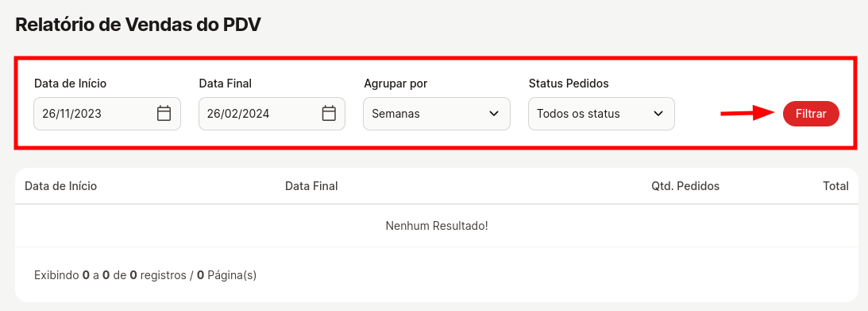Click the Status Pedidos field label

click(569, 84)
